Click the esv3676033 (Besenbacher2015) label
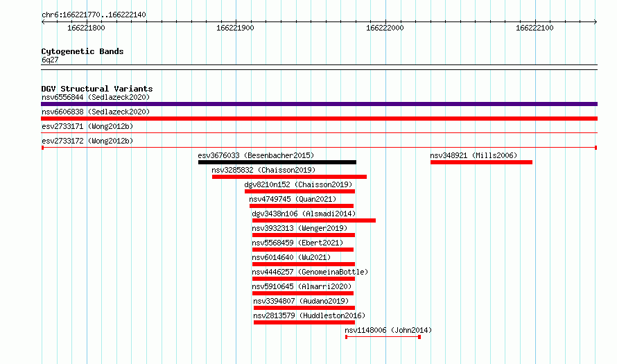Image resolution: width=617 pixels, height=364 pixels. click(x=257, y=155)
